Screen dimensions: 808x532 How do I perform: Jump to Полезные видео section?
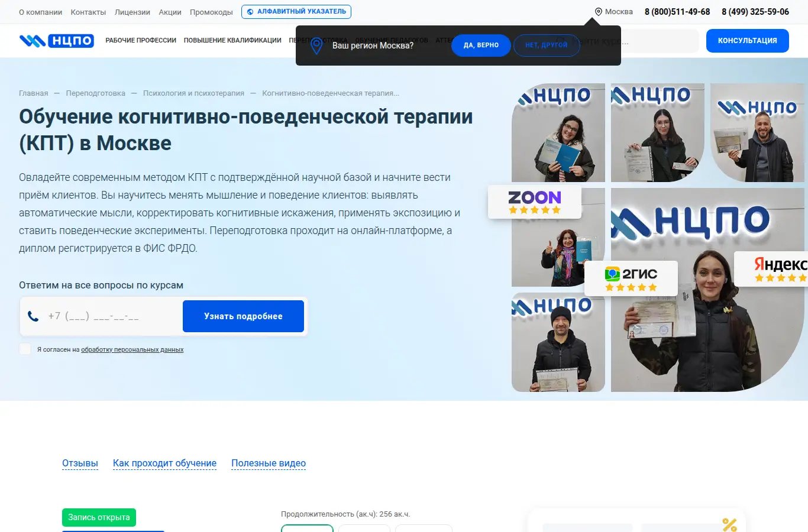point(269,463)
